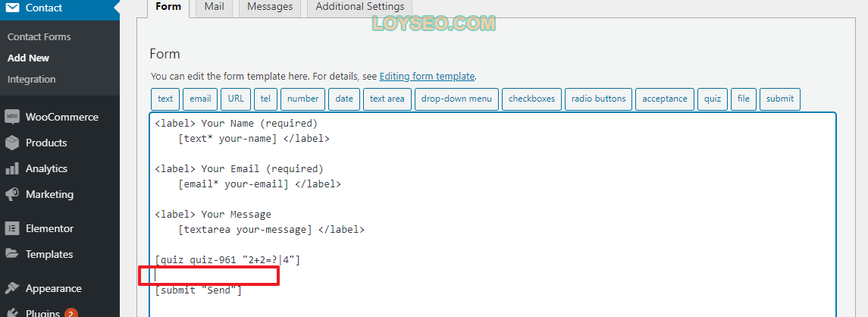Switch to the Messages tab
The image size is (868, 317).
(x=270, y=8)
